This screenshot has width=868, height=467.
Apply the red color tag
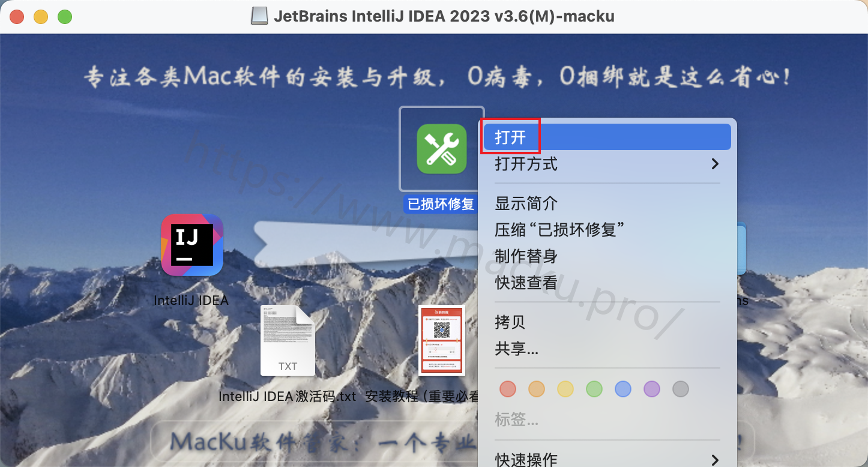tap(508, 389)
